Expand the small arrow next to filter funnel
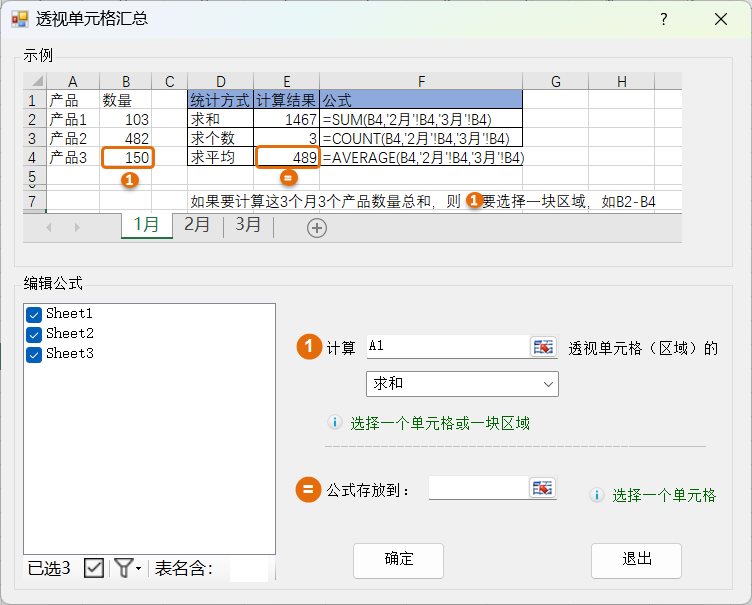Screen dimensions: 752x605 139,569
